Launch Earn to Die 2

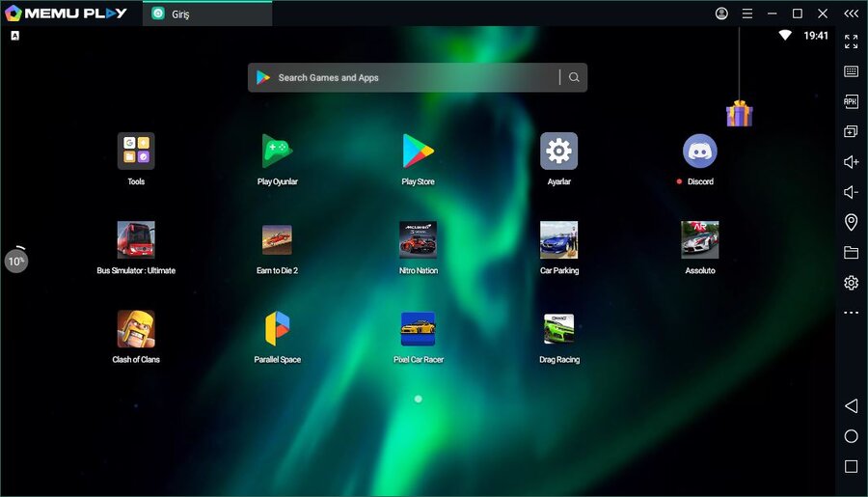click(x=277, y=240)
